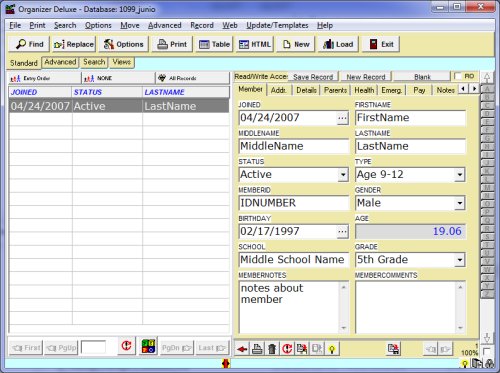Click the colorful grid icon below record list
This screenshot has height=373, width=500.
click(148, 346)
